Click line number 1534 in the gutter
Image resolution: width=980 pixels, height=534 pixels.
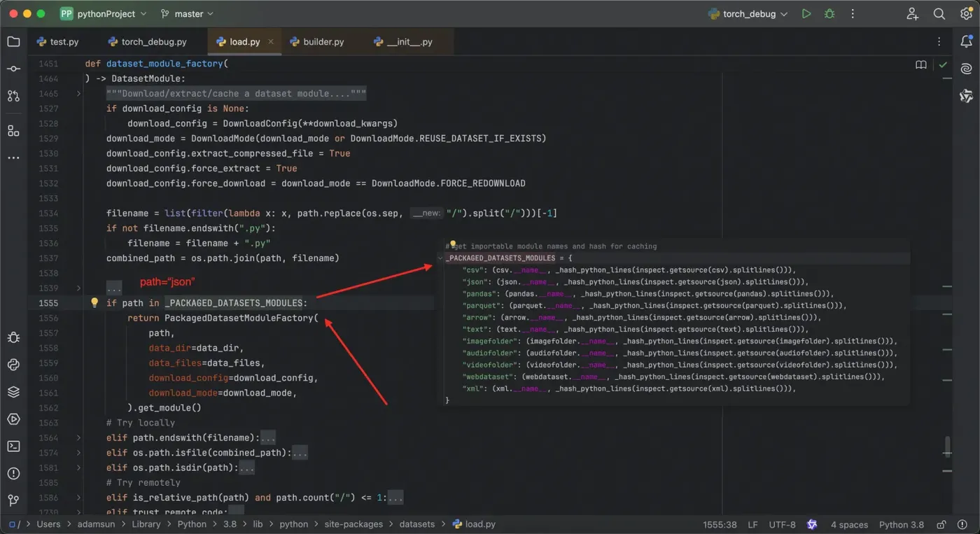coord(48,213)
